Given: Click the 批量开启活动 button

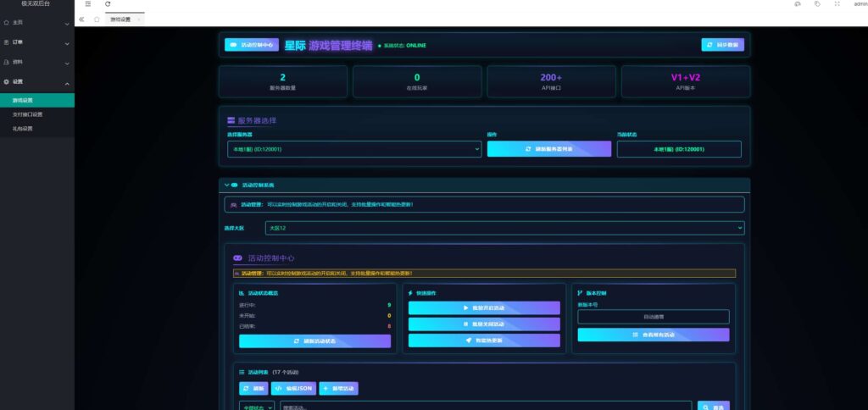Looking at the screenshot, I should pos(484,308).
